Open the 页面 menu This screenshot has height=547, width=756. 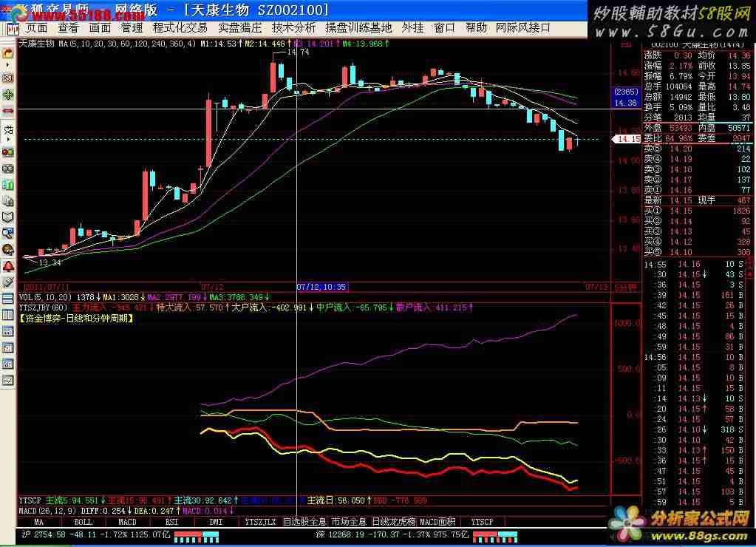37,28
